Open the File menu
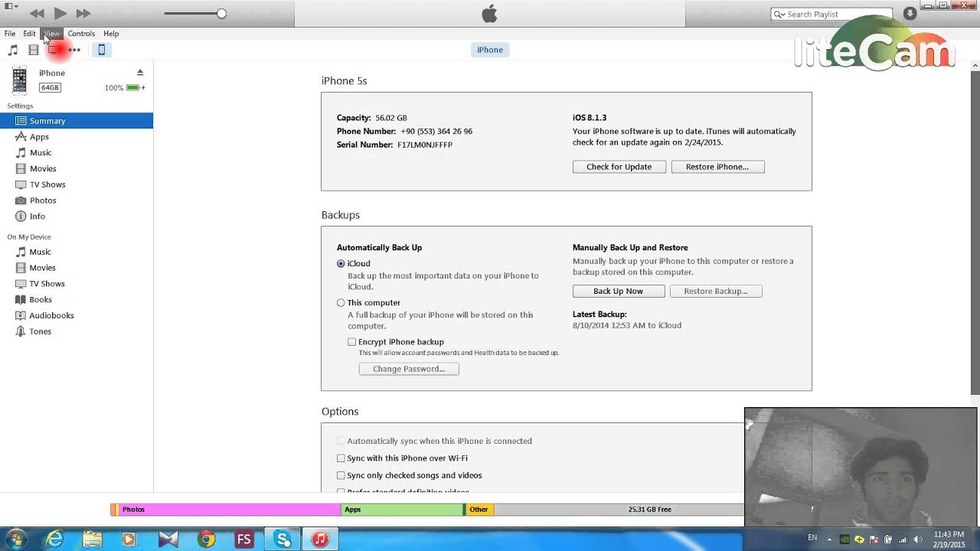The height and width of the screenshot is (551, 980). coord(10,34)
